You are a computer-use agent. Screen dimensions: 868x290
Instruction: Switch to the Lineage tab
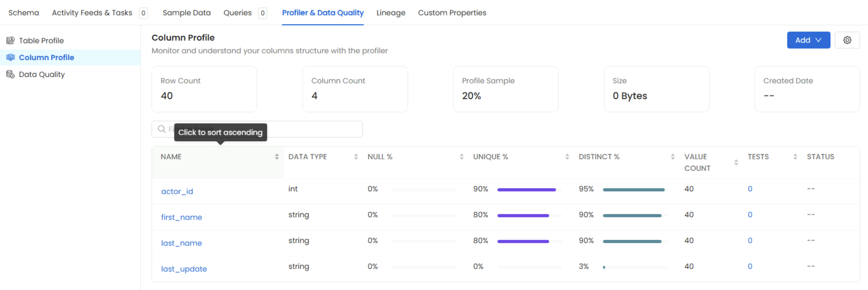click(x=390, y=13)
